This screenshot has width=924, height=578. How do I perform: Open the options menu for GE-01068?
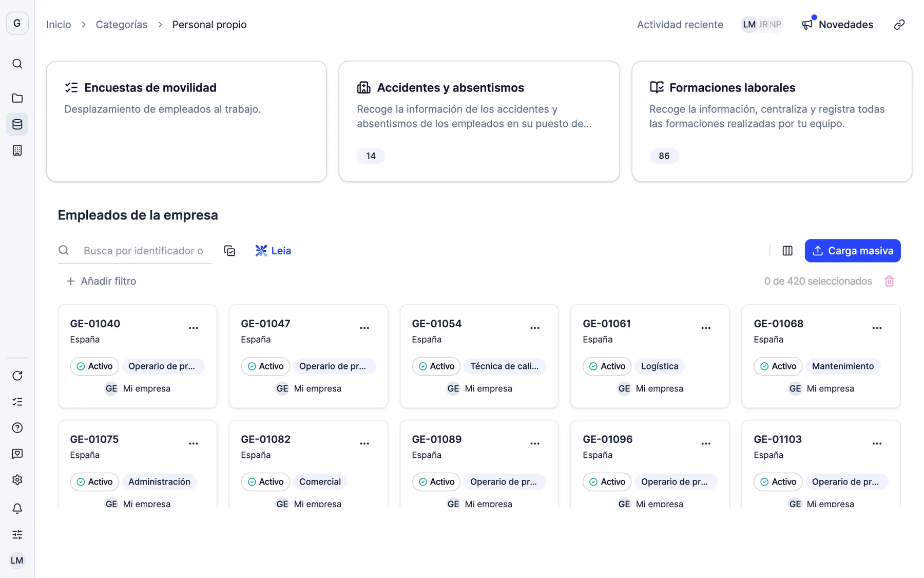pyautogui.click(x=877, y=328)
